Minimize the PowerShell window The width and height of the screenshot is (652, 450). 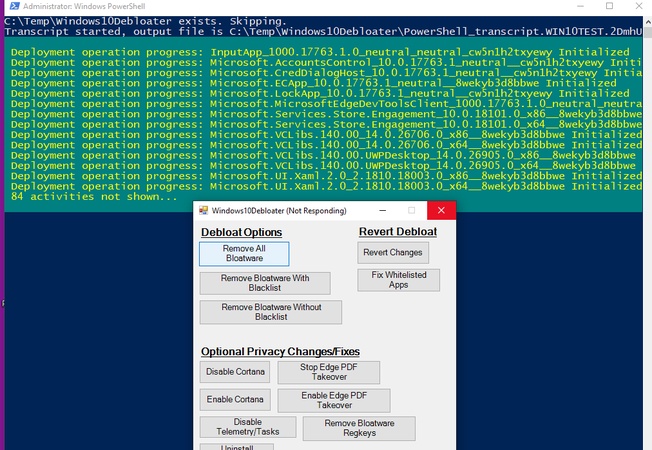coord(580,6)
